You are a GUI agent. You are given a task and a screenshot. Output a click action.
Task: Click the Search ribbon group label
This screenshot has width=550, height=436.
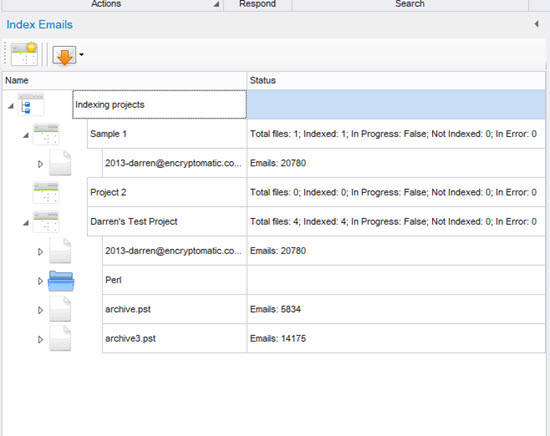pos(410,4)
